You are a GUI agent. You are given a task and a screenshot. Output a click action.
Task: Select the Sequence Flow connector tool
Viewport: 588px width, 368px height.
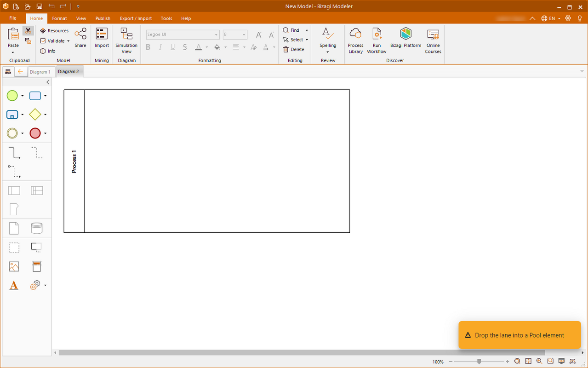coord(14,153)
